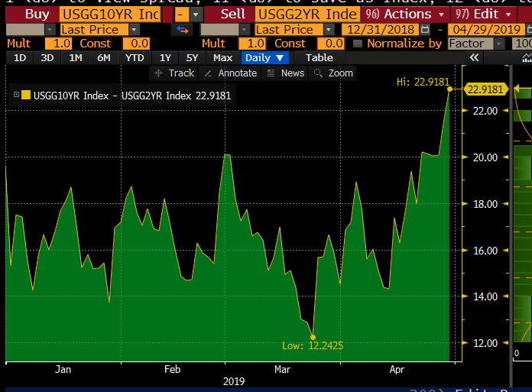Open the Buy side Last Price dropdown

(x=135, y=30)
